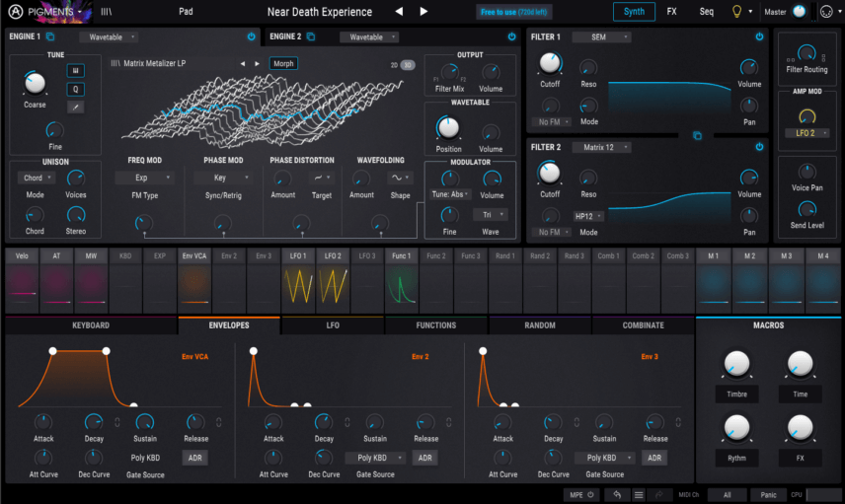
Task: Open the settings icon beside Master knob
Action: [826, 11]
